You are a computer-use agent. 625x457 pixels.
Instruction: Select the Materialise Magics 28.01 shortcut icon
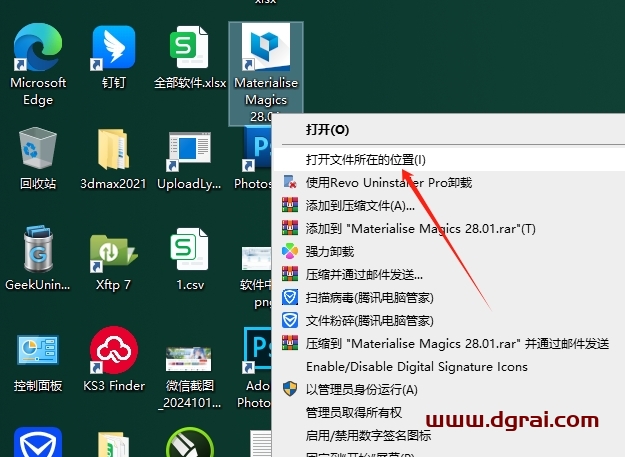click(x=266, y=47)
